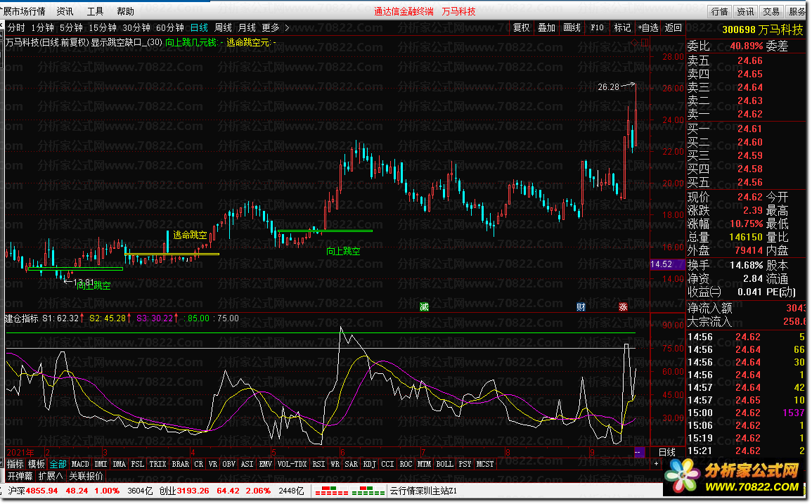Click the 画线 draw line button
The image size is (812, 504).
coord(572,28)
